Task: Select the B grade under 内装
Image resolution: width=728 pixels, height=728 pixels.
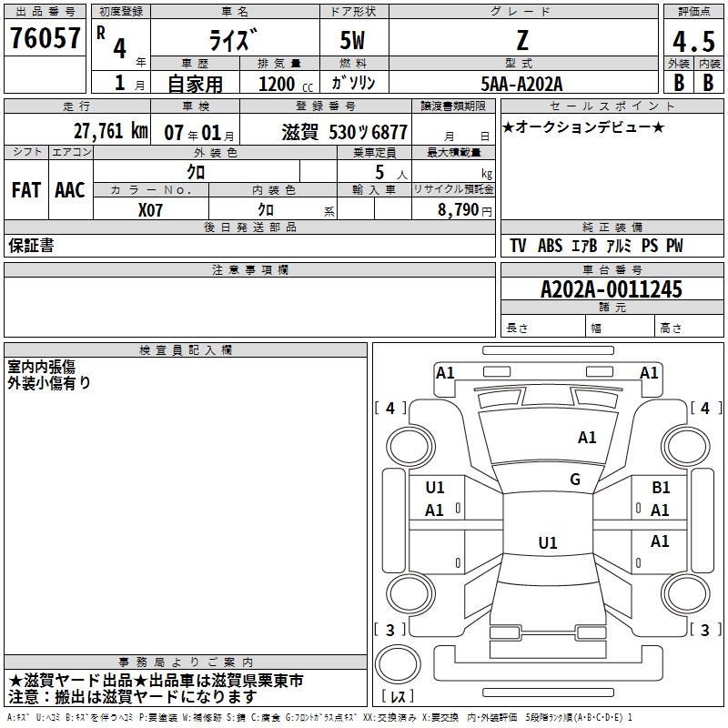Action: [x=708, y=83]
